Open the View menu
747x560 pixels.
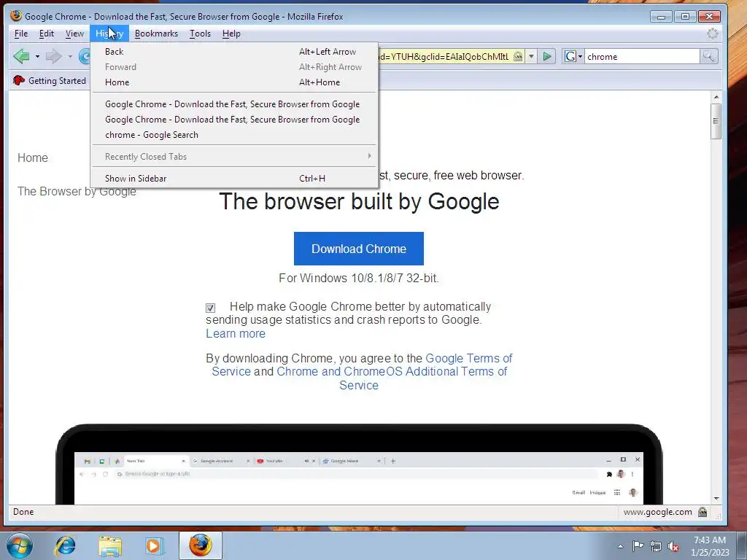[74, 34]
